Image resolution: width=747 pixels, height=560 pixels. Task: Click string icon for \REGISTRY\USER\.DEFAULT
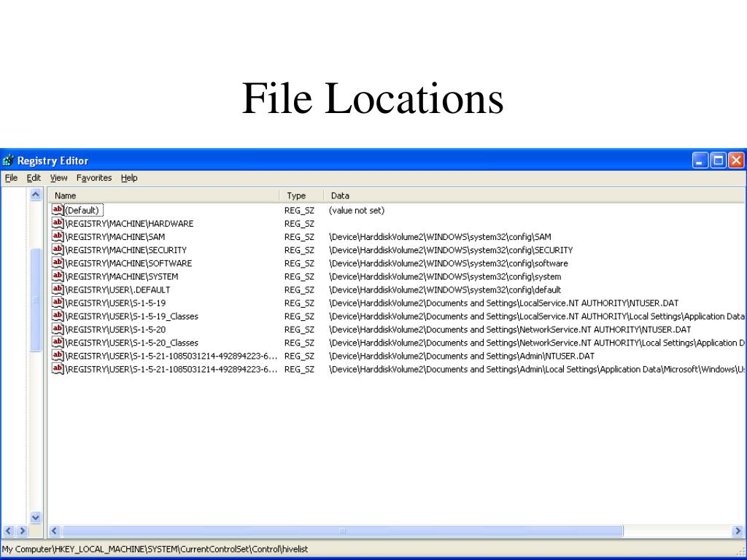tap(58, 289)
